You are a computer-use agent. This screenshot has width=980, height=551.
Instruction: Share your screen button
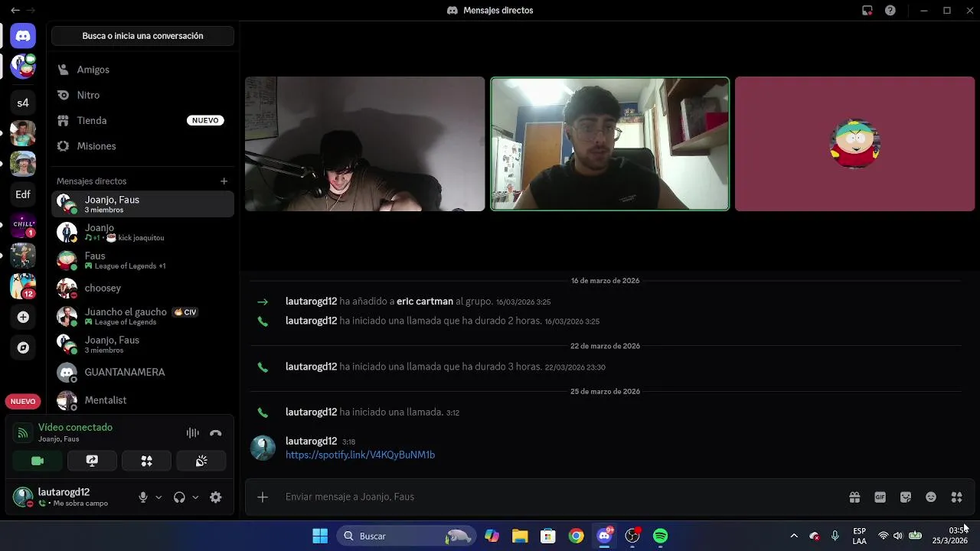click(92, 461)
